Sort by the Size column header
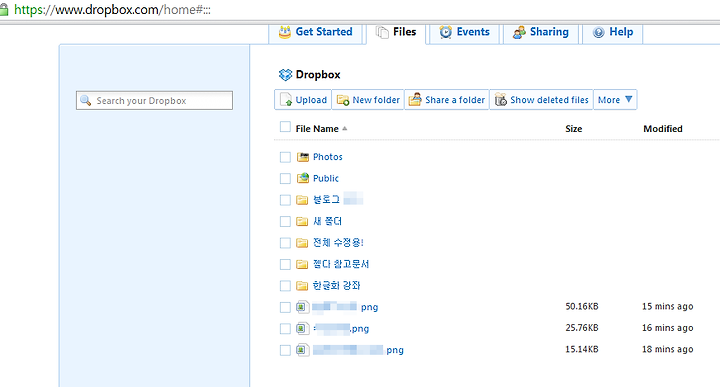720x387 pixels. point(574,129)
